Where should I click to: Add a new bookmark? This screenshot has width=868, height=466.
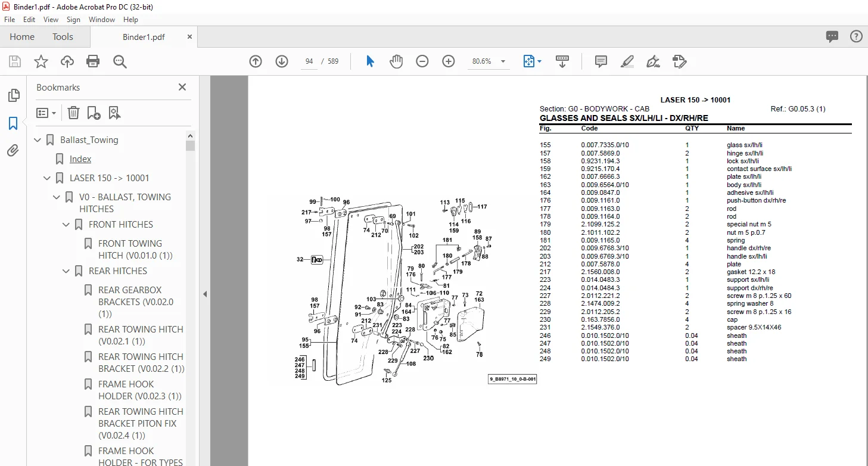click(94, 113)
